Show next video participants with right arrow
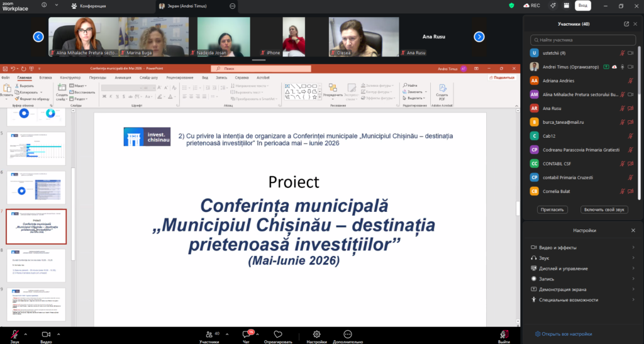Viewport: 644px width, 344px height. [479, 37]
